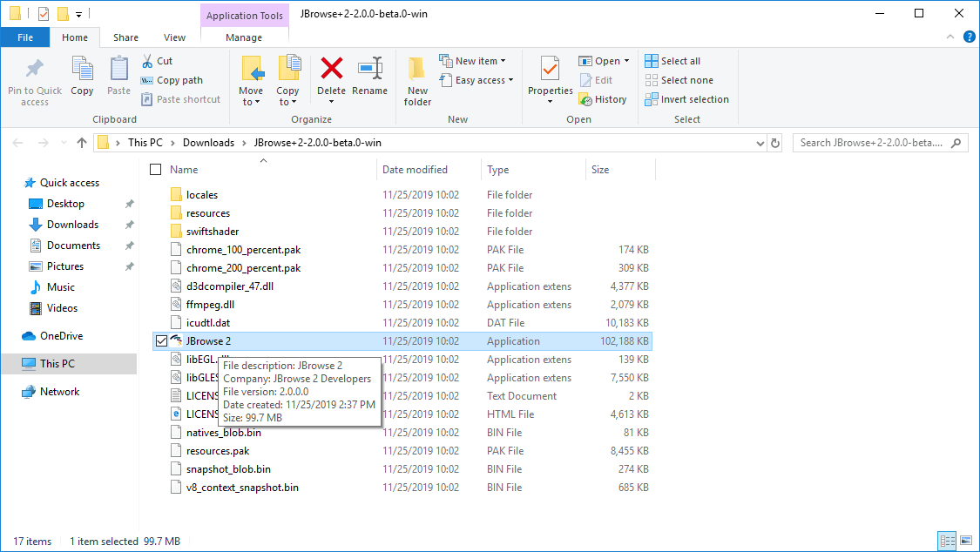This screenshot has height=552, width=980.
Task: Switch to the View tab
Action: click(174, 37)
